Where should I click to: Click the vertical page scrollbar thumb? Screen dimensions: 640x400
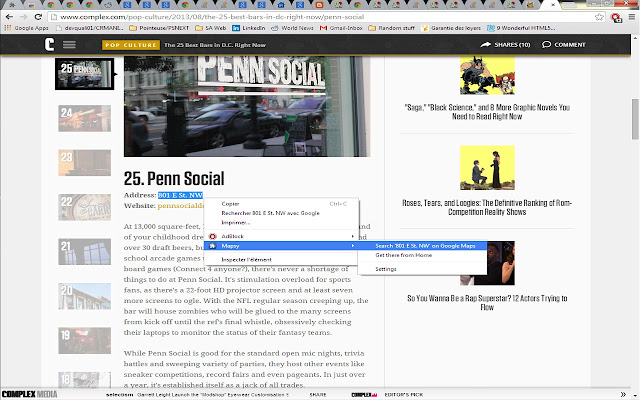click(x=635, y=119)
